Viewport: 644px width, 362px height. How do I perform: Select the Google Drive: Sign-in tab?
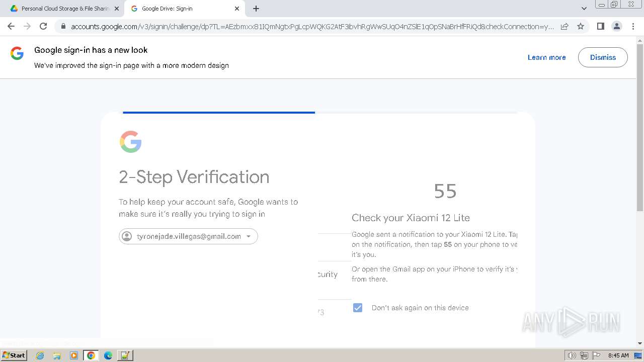(184, 9)
